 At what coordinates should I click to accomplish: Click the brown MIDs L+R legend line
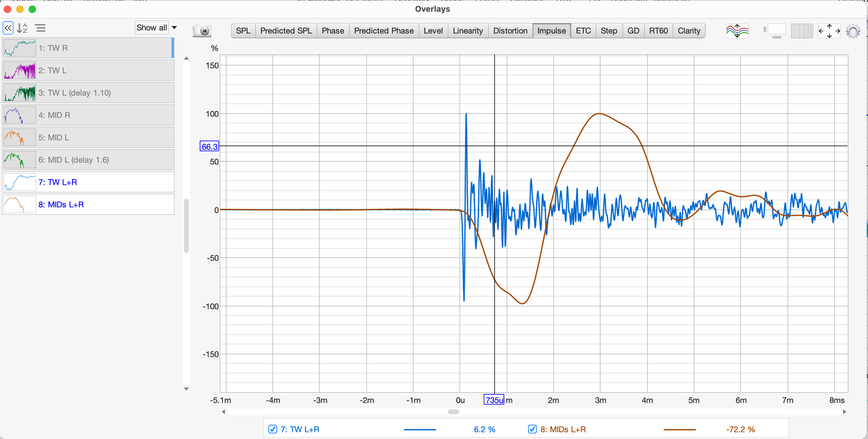[679, 429]
